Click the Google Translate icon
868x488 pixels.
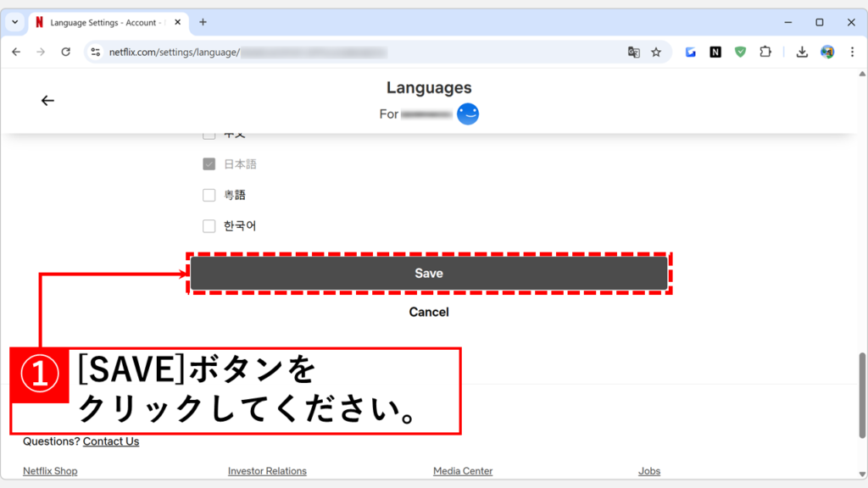634,52
